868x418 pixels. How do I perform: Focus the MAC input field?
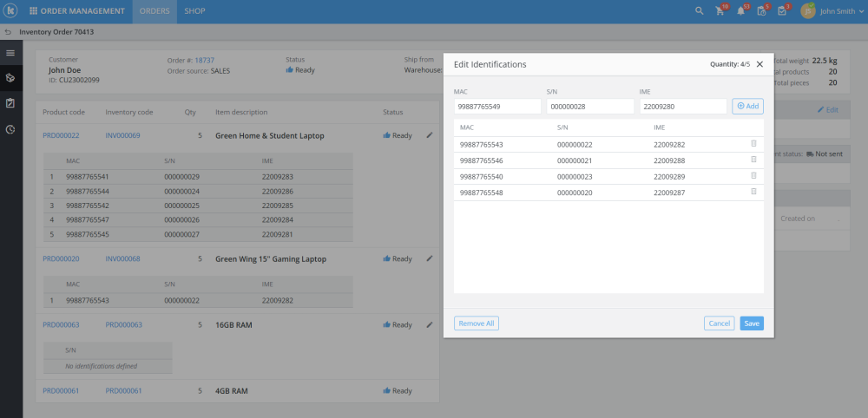497,106
